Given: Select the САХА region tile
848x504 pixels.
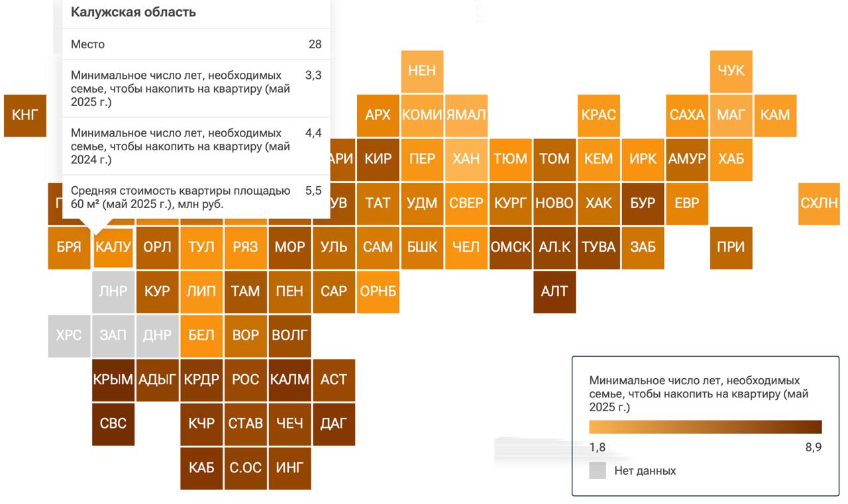Looking at the screenshot, I should (x=687, y=115).
